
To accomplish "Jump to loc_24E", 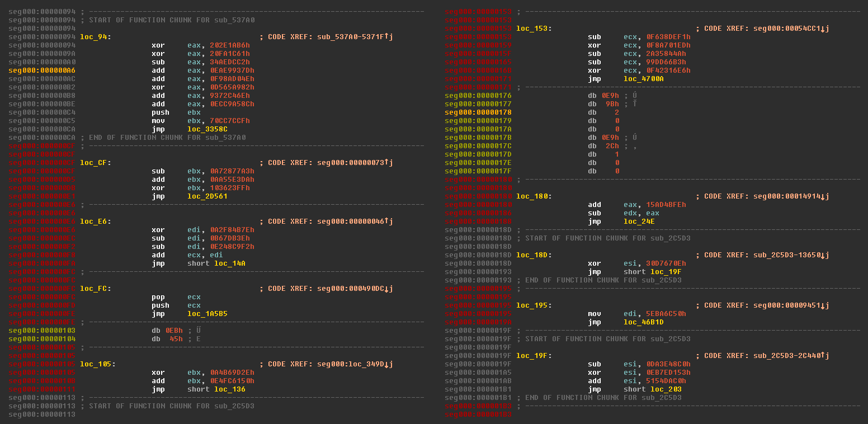I will pyautogui.click(x=639, y=222).
